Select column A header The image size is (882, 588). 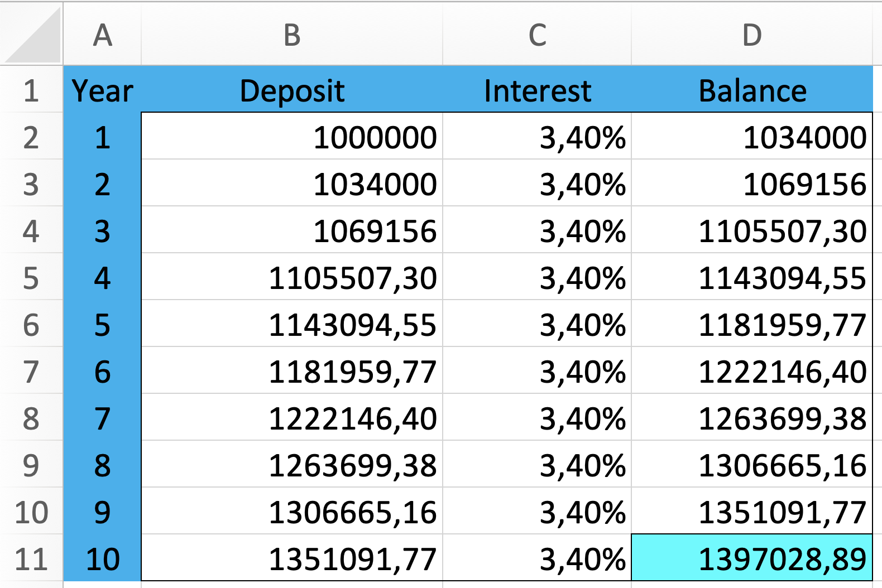coord(102,35)
